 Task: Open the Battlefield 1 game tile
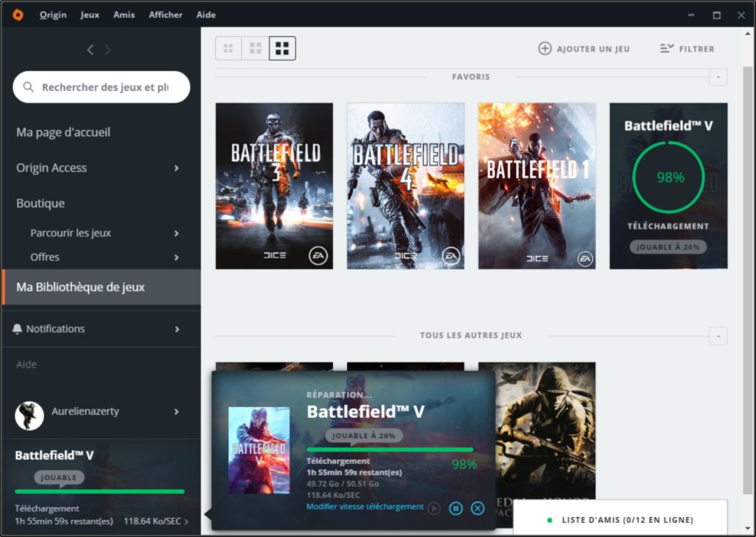[537, 185]
